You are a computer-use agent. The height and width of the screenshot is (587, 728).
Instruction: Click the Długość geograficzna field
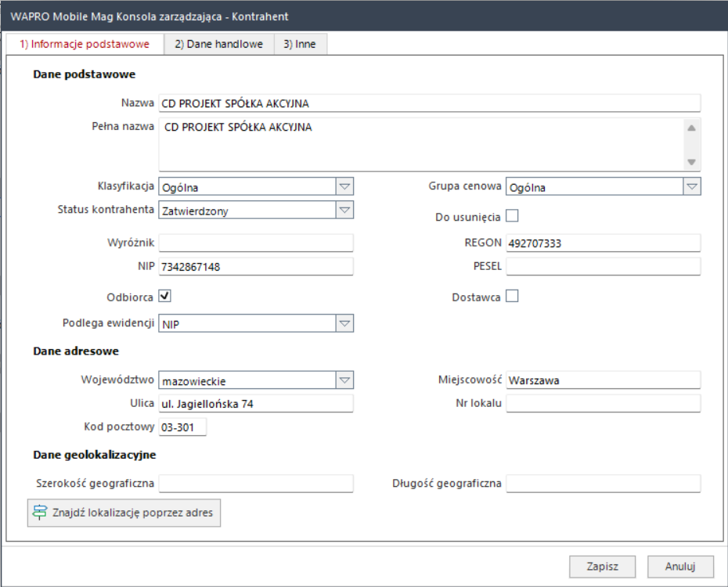tap(603, 484)
